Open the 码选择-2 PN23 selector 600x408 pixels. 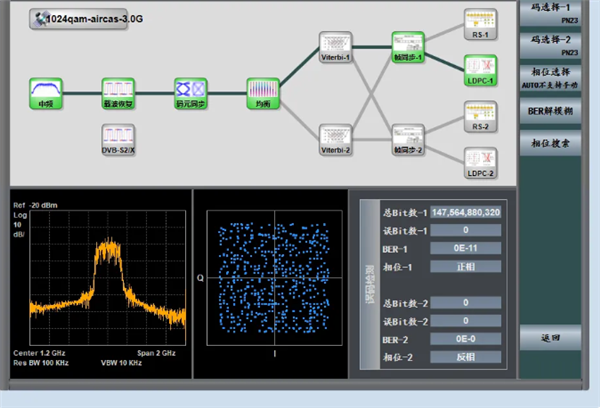click(558, 45)
